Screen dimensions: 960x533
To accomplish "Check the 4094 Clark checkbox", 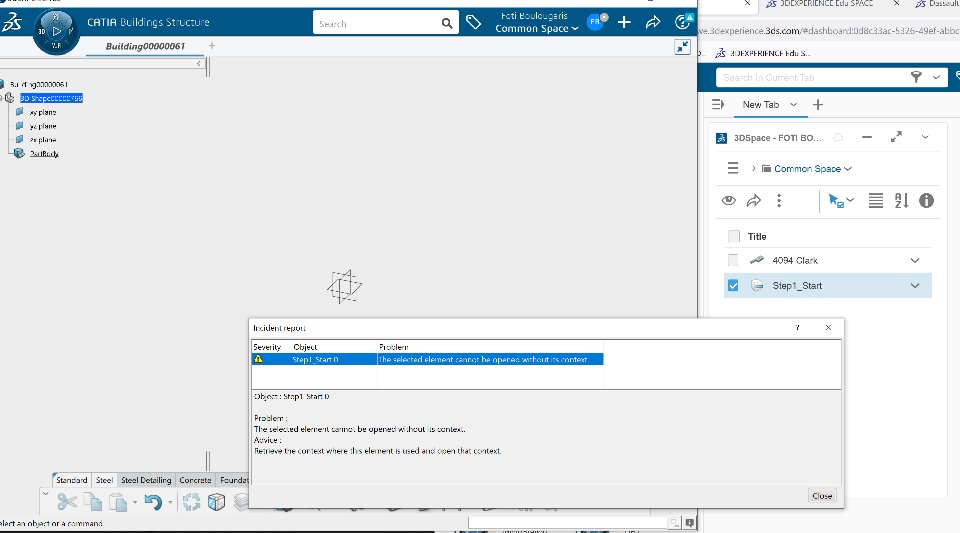I will click(733, 260).
